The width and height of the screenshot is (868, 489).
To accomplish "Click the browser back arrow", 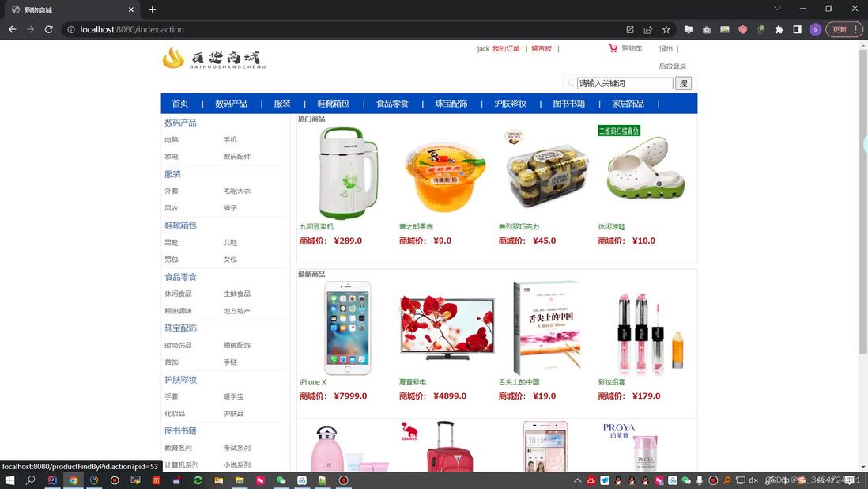I will coord(12,29).
